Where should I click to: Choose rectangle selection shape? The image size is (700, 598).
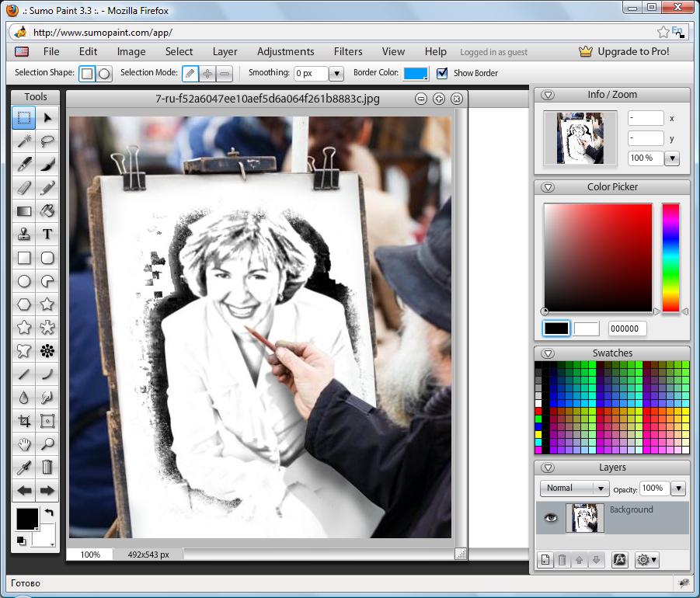tap(87, 73)
